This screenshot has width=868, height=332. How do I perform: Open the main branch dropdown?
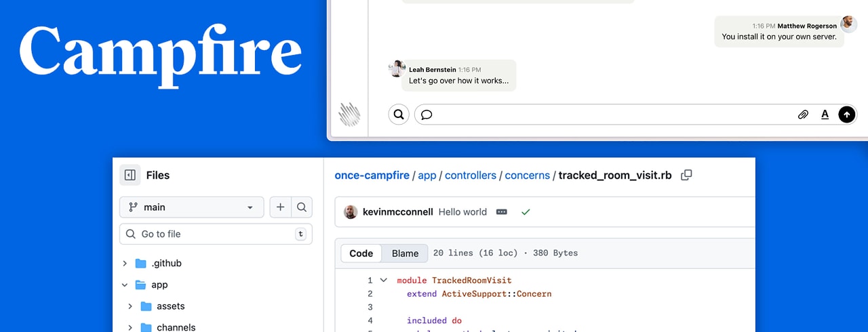192,207
